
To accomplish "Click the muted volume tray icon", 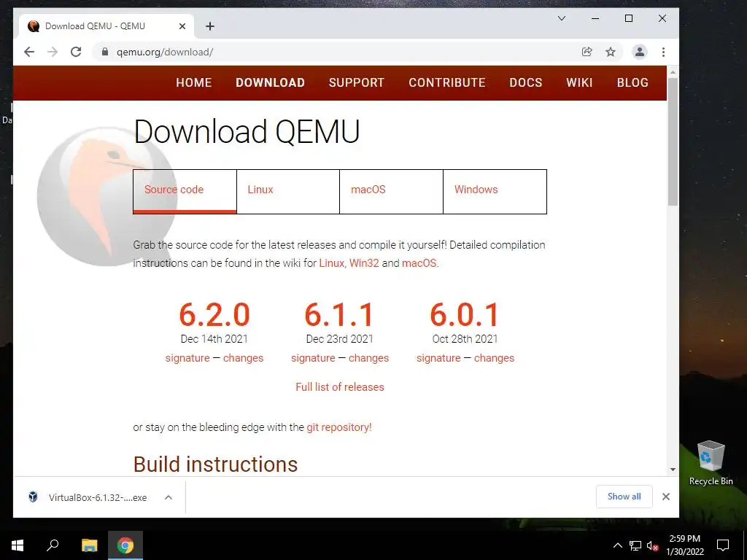I will click(x=652, y=545).
